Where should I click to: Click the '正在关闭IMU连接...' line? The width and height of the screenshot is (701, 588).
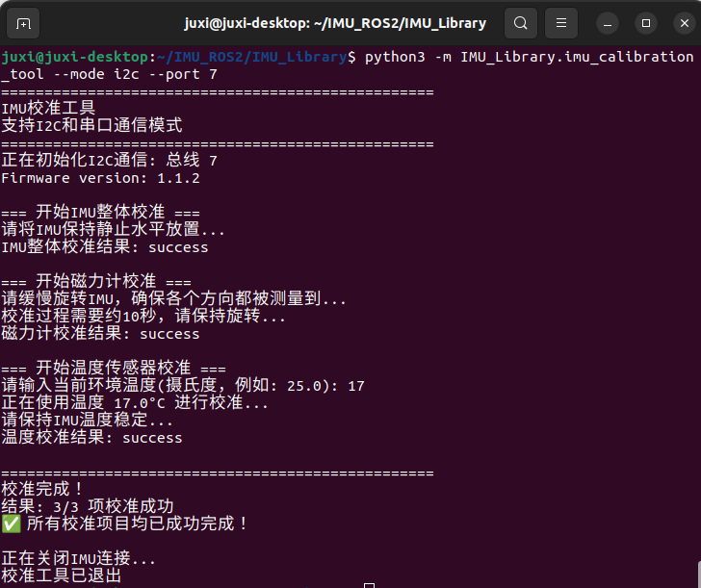(78, 558)
